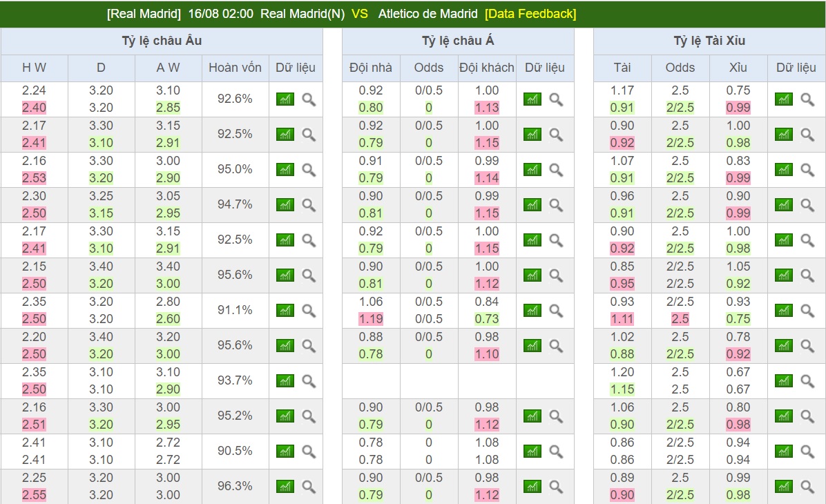Screen dimensions: 826x504
Task: Click the [Data Feedback] link
Action: point(530,14)
